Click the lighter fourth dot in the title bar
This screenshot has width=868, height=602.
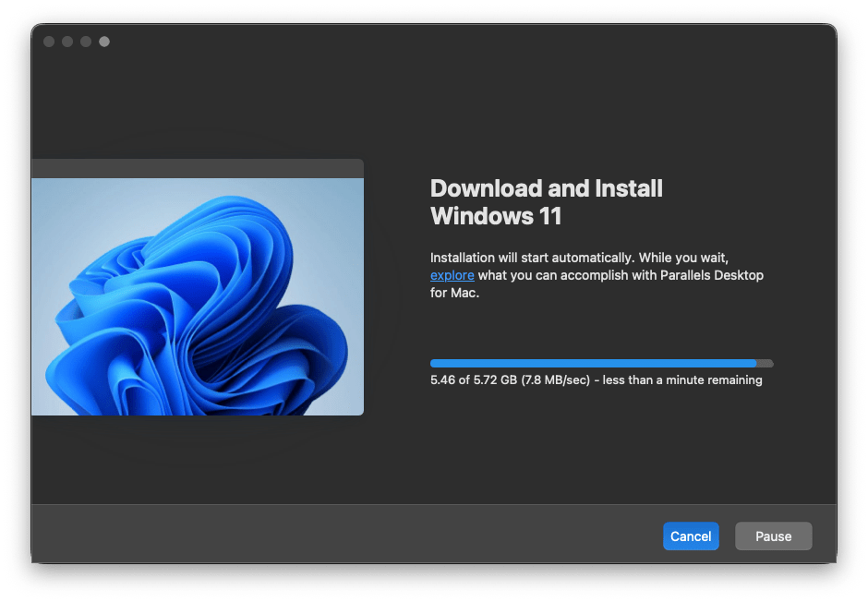click(x=104, y=42)
